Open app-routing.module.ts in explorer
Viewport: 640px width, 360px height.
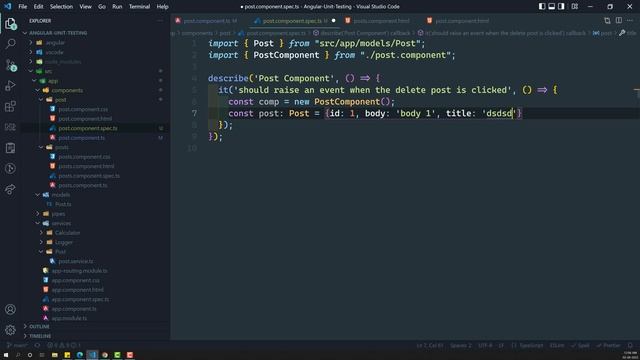point(80,271)
